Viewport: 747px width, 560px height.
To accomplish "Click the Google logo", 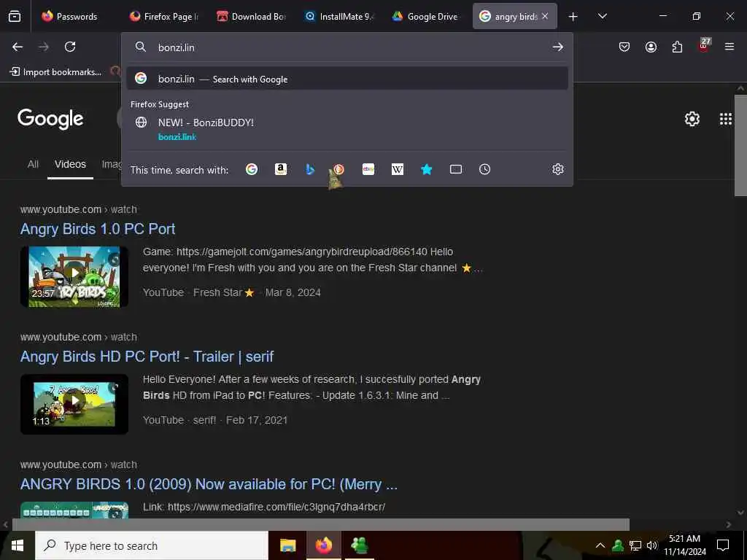I will tap(50, 119).
